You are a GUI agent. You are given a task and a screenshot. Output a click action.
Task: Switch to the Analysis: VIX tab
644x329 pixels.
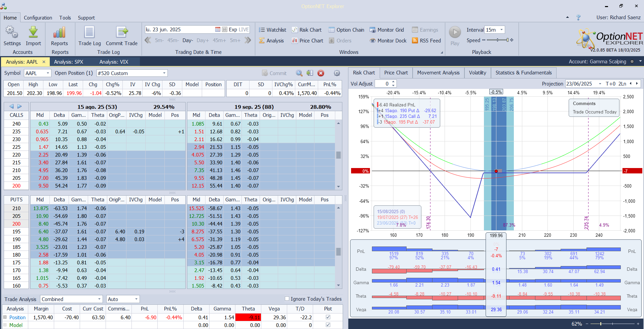[114, 62]
